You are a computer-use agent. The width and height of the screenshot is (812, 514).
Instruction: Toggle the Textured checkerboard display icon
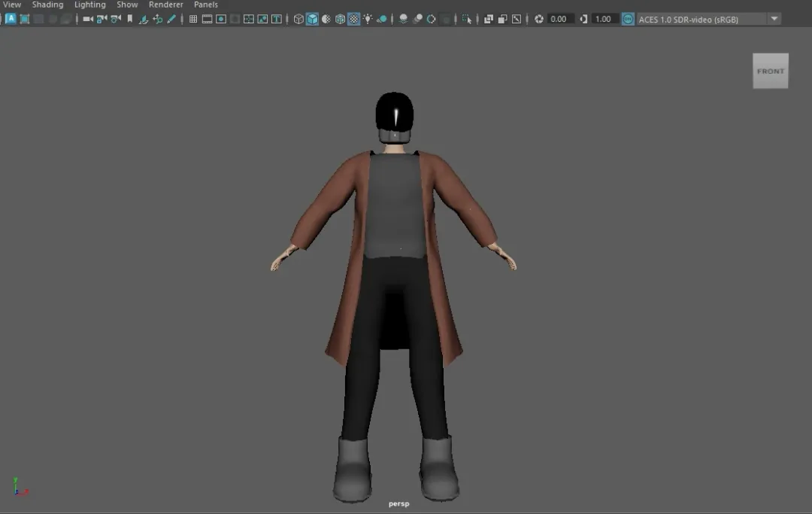coord(353,19)
